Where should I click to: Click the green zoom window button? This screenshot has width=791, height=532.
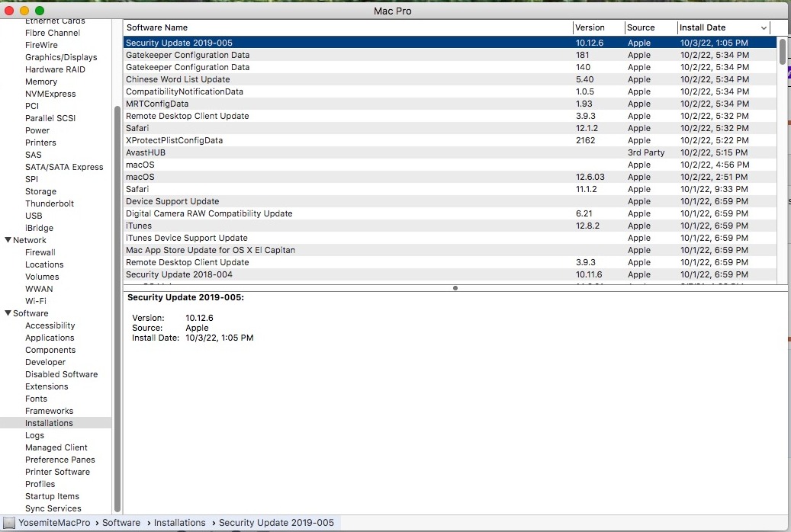[40, 11]
